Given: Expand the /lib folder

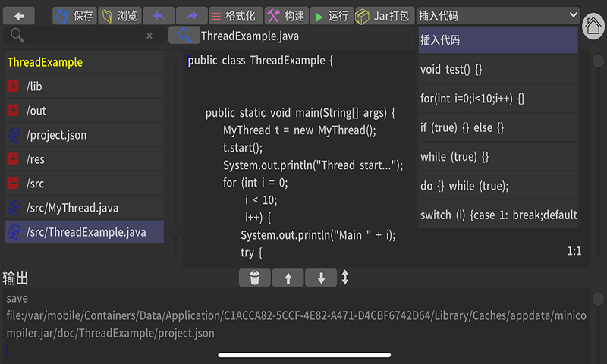Looking at the screenshot, I should pyautogui.click(x=14, y=86).
